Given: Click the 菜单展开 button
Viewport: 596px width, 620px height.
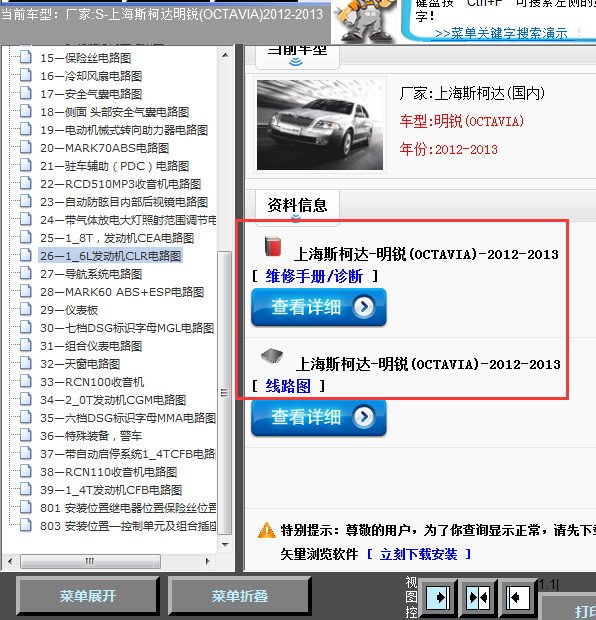Looking at the screenshot, I should (x=87, y=596).
